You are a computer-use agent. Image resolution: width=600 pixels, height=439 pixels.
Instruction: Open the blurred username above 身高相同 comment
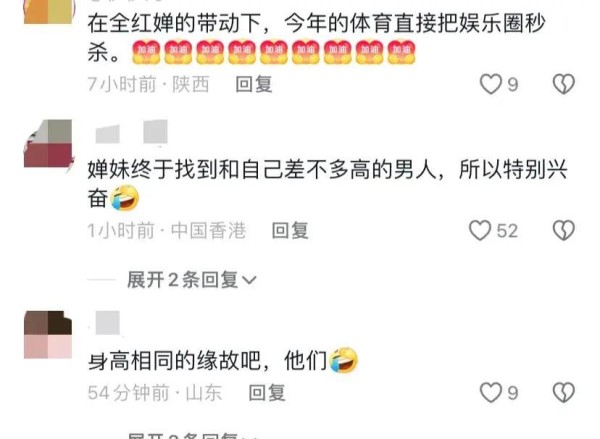[107, 323]
